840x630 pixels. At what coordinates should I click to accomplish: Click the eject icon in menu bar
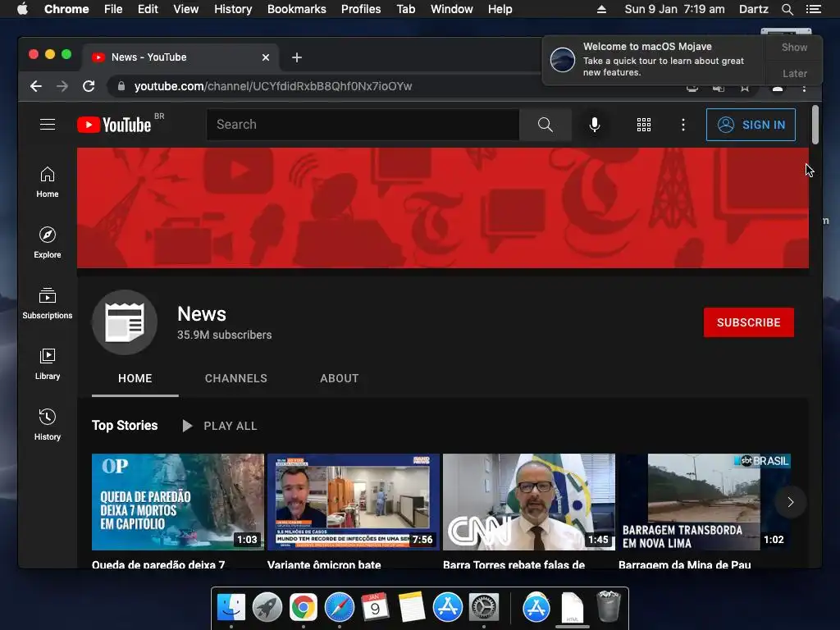pyautogui.click(x=601, y=9)
